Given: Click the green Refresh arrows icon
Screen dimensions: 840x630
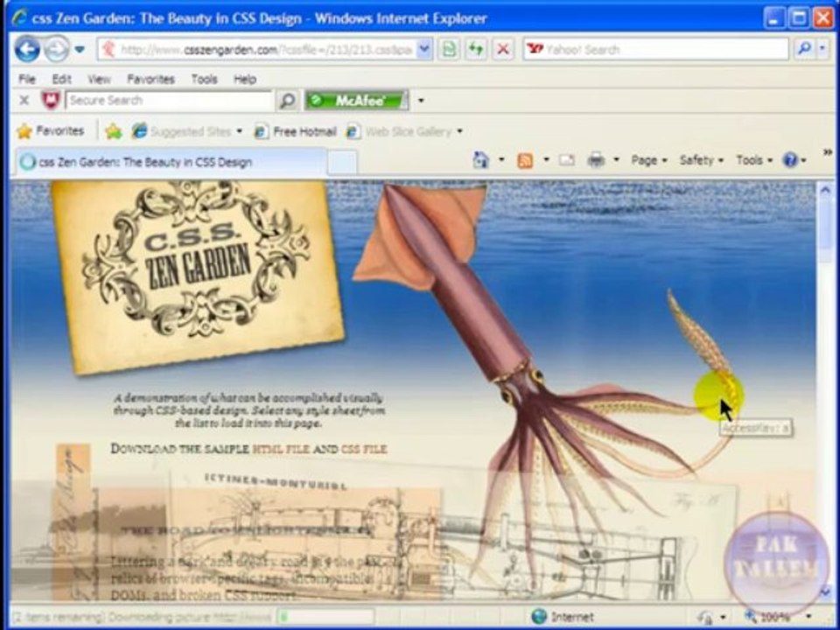Looking at the screenshot, I should 476,50.
